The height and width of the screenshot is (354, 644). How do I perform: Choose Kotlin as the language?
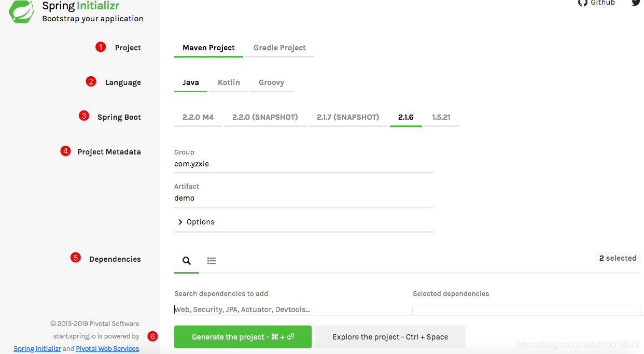(x=229, y=82)
